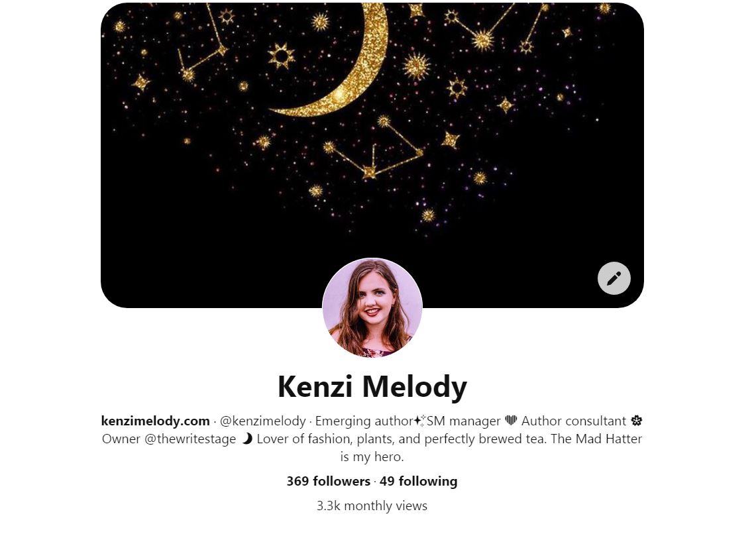Click the Emerging author bio text
Screen dimensions: 756x534
(364, 421)
